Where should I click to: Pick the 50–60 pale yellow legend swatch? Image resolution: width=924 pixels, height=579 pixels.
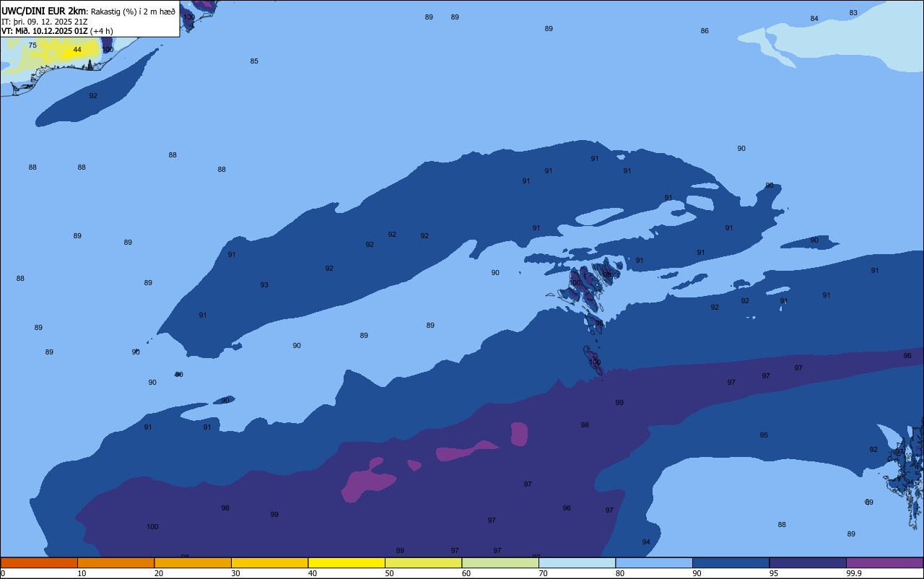423,562
